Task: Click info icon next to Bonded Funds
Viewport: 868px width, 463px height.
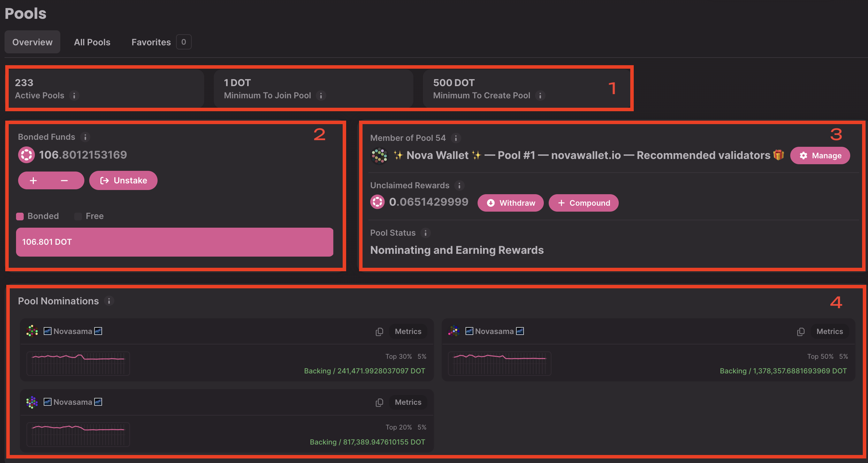Action: pyautogui.click(x=85, y=137)
